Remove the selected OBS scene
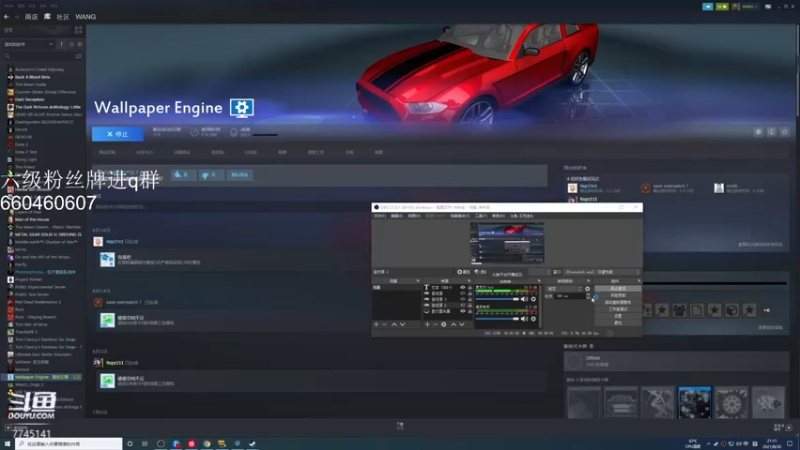The image size is (800, 450). tap(384, 324)
